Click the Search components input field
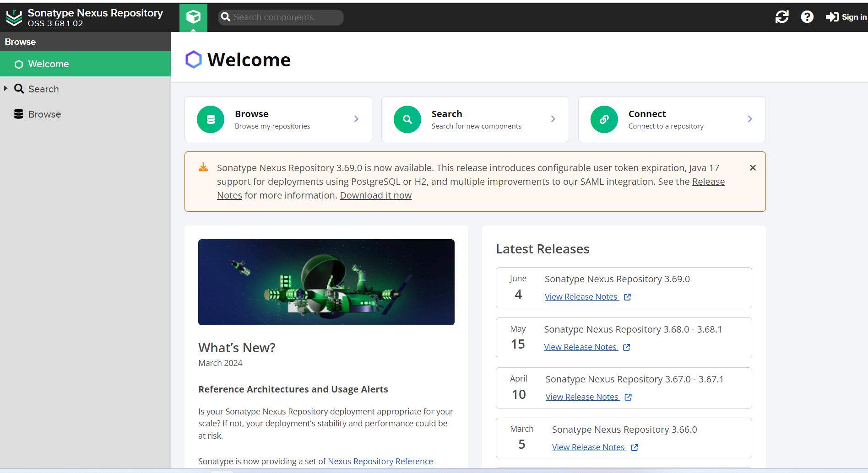The height and width of the screenshot is (473, 868). (x=281, y=17)
